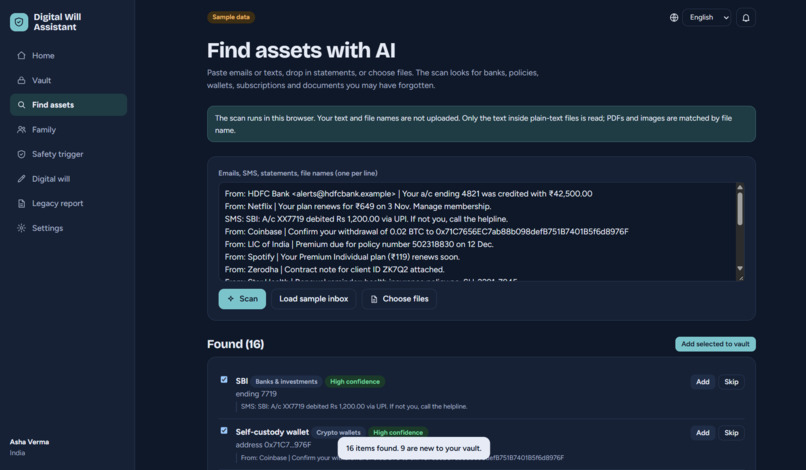Click the Digital will pencil icon
Image resolution: width=806 pixels, height=470 pixels.
tap(21, 179)
